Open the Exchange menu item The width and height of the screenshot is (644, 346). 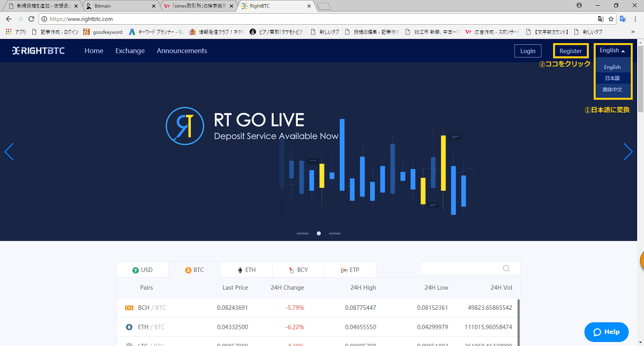pyautogui.click(x=130, y=51)
